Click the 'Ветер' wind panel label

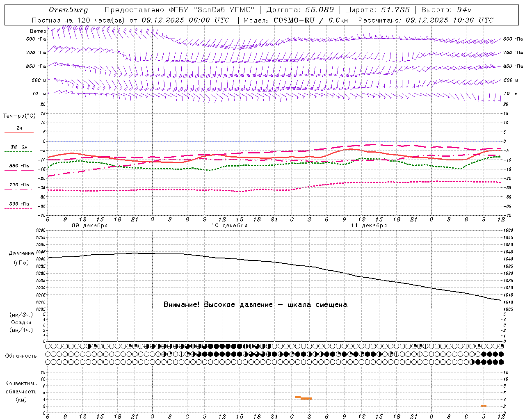click(x=38, y=31)
